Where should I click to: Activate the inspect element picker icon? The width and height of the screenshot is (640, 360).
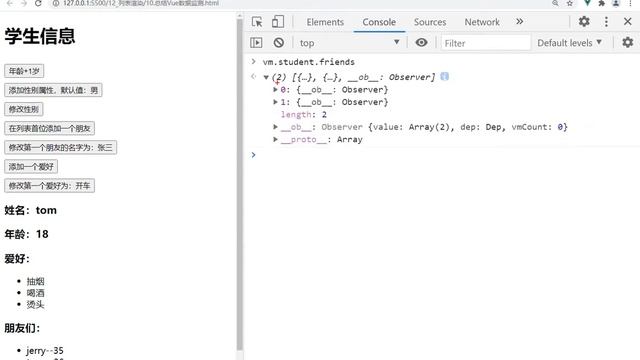click(x=257, y=22)
